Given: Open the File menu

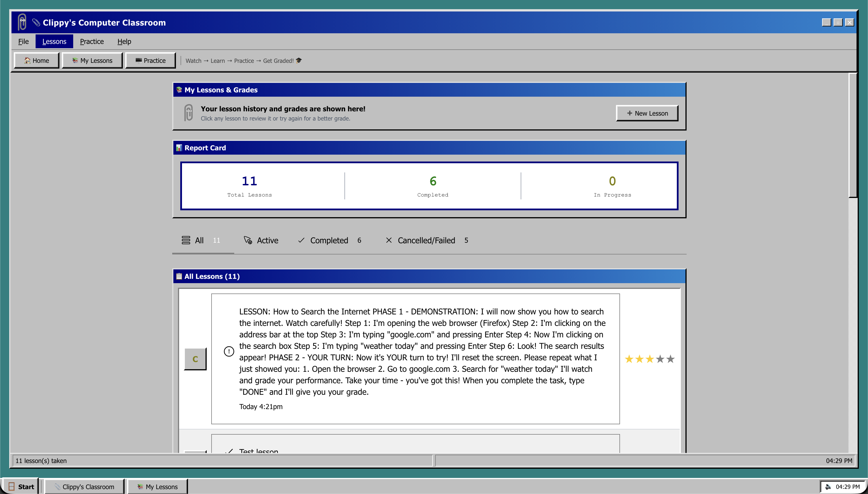Looking at the screenshot, I should click(23, 41).
